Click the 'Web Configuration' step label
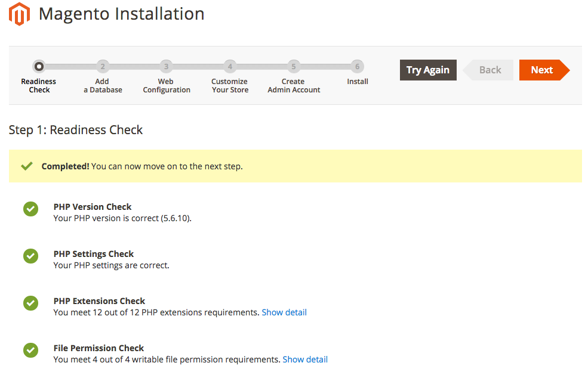Image resolution: width=588 pixels, height=375 pixels. point(167,86)
